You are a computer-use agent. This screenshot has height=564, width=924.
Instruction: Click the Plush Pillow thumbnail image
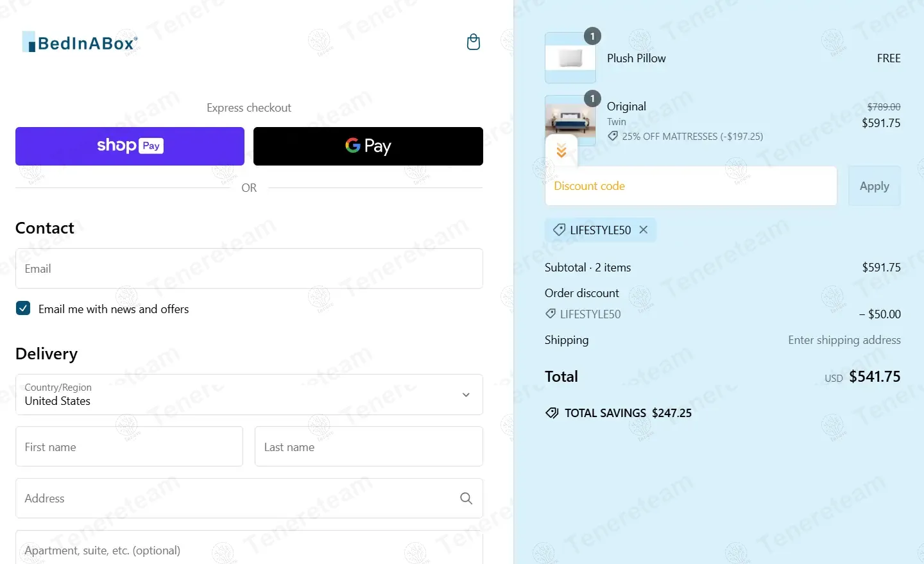coord(570,58)
